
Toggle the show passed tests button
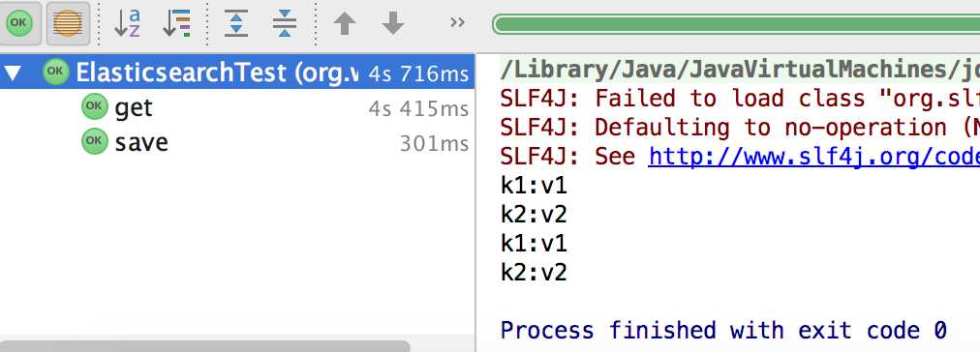(x=20, y=23)
